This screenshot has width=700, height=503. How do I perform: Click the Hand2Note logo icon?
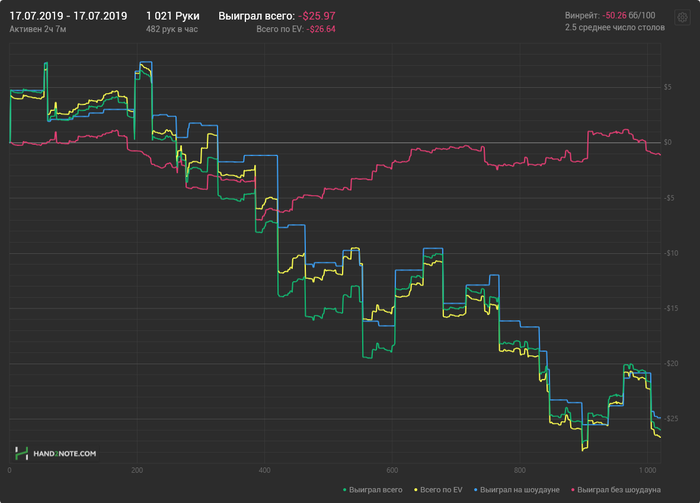(x=20, y=453)
